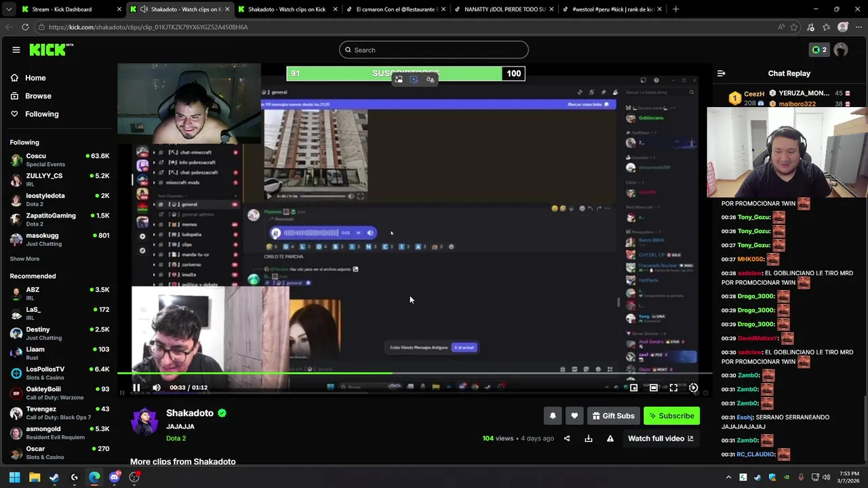The width and height of the screenshot is (868, 488).
Task: Expand Show More under Following
Action: click(24, 259)
